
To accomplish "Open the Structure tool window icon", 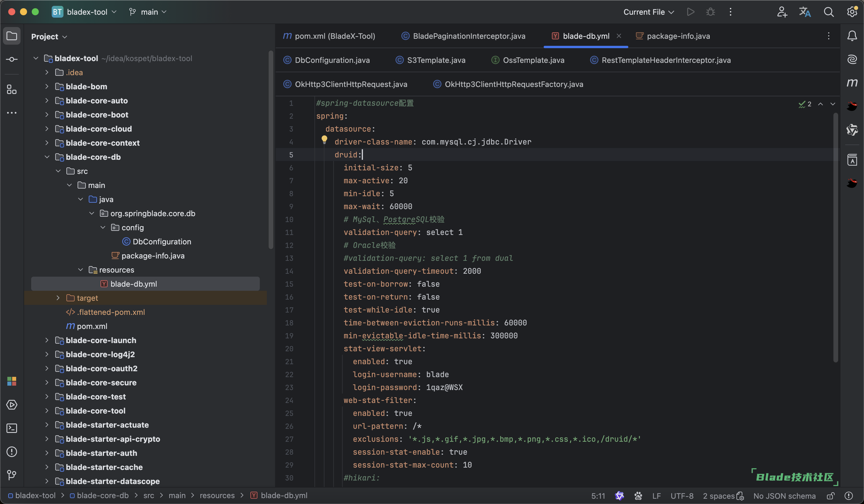I will point(12,90).
